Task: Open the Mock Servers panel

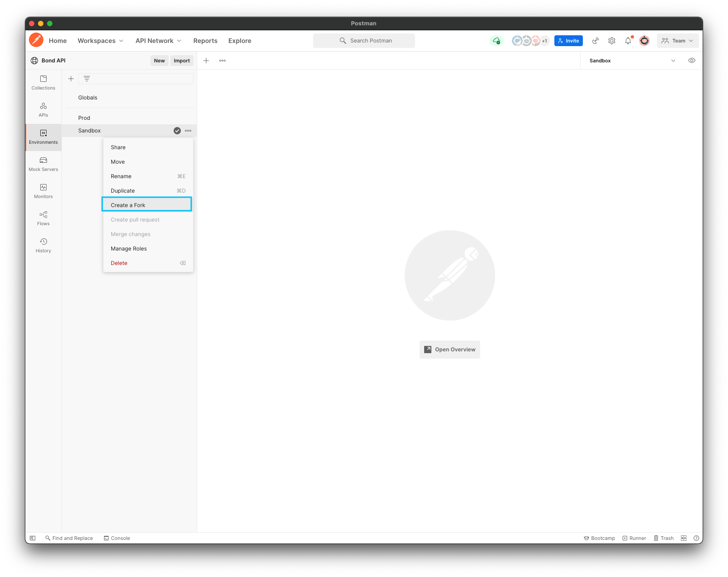Action: click(43, 164)
